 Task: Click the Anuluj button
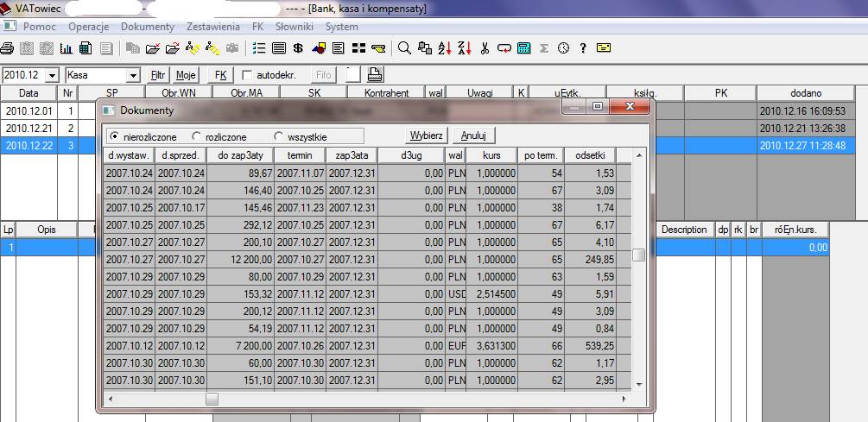tap(473, 135)
